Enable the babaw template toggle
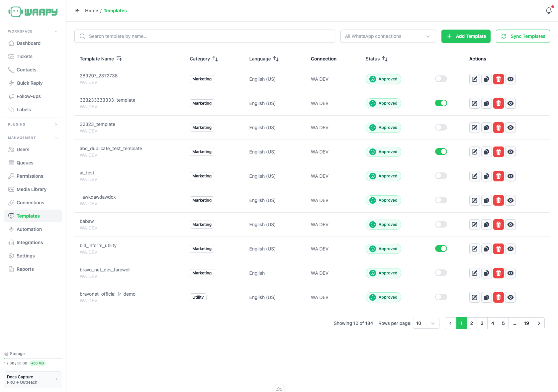 441,224
